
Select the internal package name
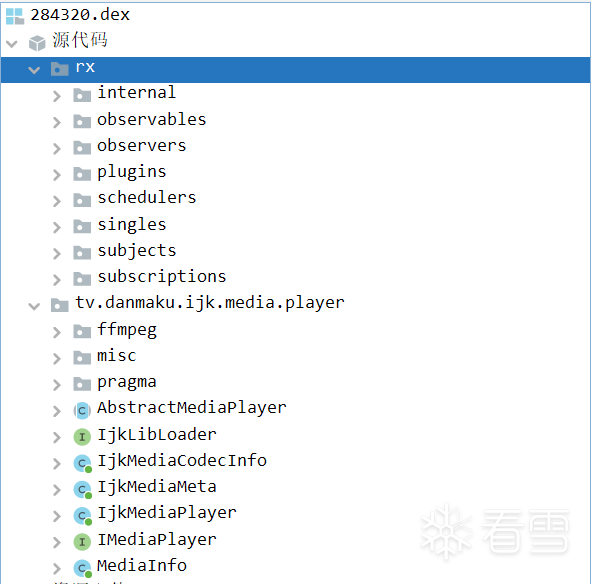[x=137, y=92]
